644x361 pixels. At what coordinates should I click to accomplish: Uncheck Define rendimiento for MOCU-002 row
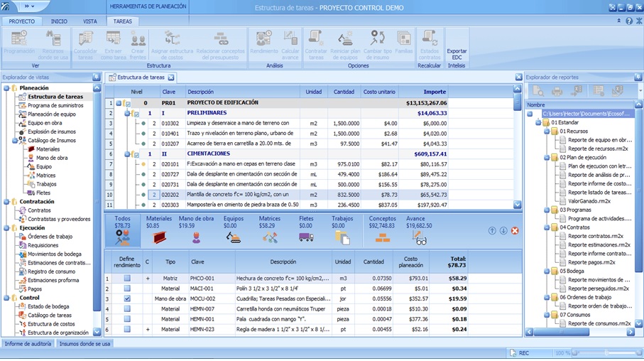pos(127,299)
